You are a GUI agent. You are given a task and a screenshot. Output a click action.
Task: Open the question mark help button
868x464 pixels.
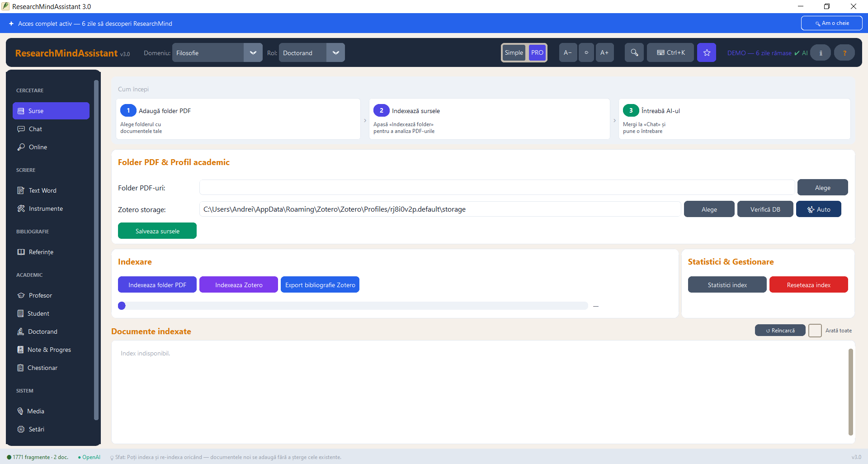point(844,53)
